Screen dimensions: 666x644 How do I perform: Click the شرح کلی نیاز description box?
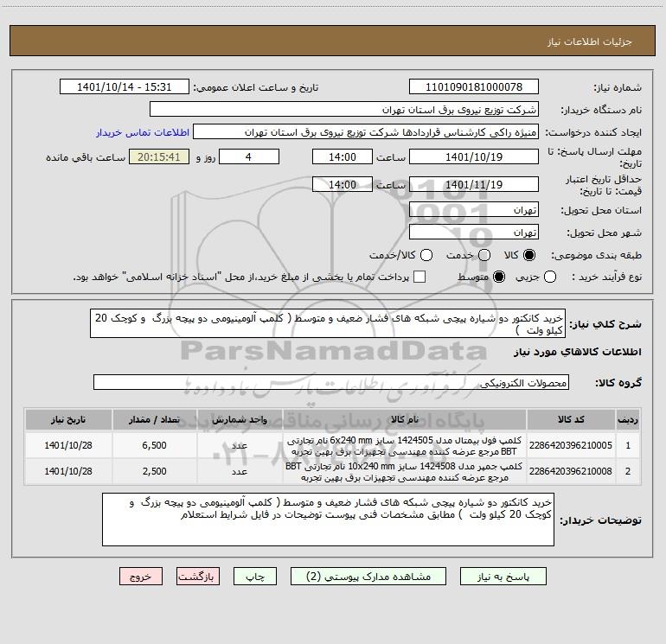tap(328, 323)
